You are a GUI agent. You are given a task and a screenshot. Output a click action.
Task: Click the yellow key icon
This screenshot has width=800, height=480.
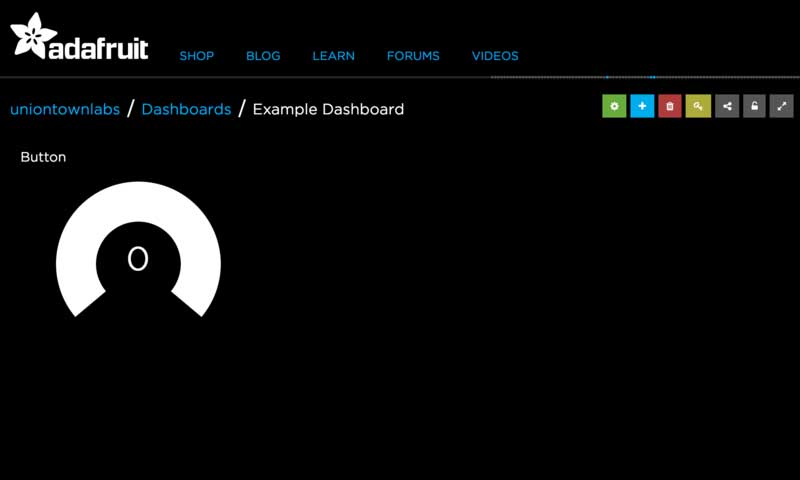click(x=698, y=106)
